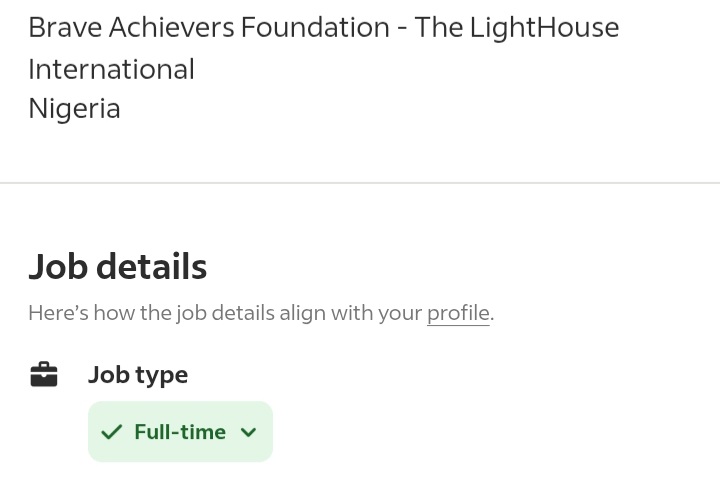Click the briefcase icon beside Job type
Image resolution: width=720 pixels, height=502 pixels.
(x=44, y=374)
